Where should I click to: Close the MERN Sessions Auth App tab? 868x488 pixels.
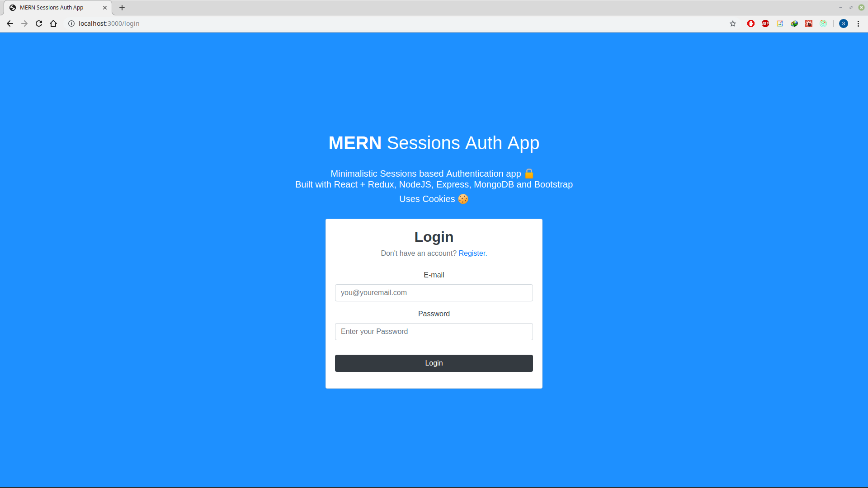pos(105,8)
